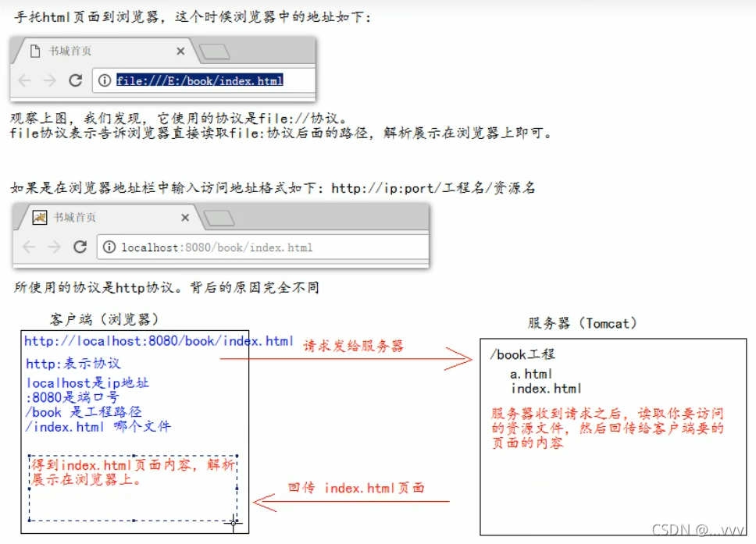Close the 书城首页 tab in the localhost browser
Viewport: 756px width, 544px height.
coord(185,218)
